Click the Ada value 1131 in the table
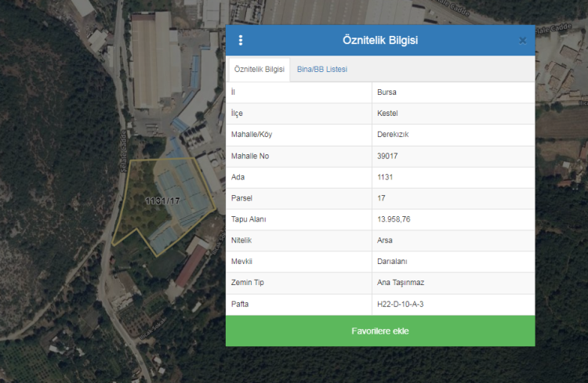The image size is (588, 383). (x=385, y=177)
